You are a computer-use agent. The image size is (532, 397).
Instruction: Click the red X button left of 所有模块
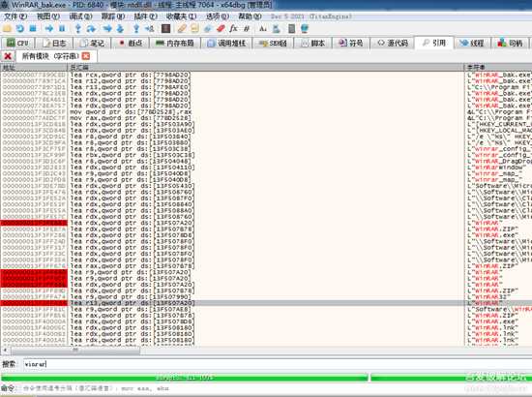pyautogui.click(x=8, y=56)
